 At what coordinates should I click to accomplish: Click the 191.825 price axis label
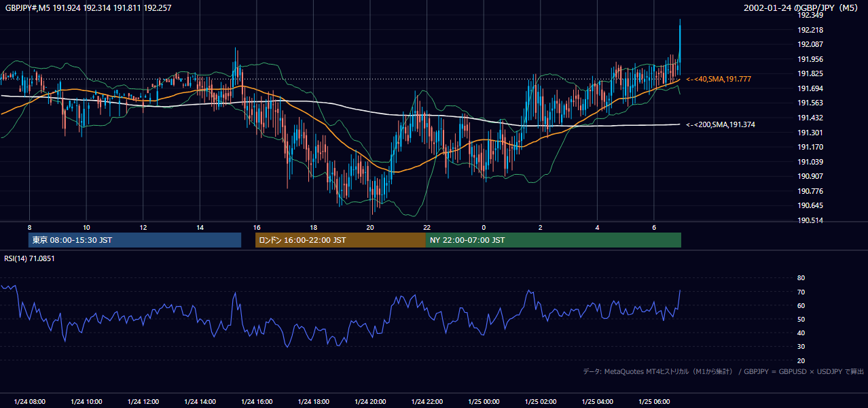(810, 73)
